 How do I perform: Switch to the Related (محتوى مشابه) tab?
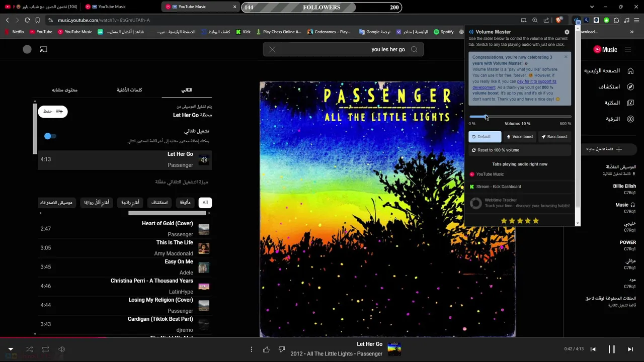(64, 90)
